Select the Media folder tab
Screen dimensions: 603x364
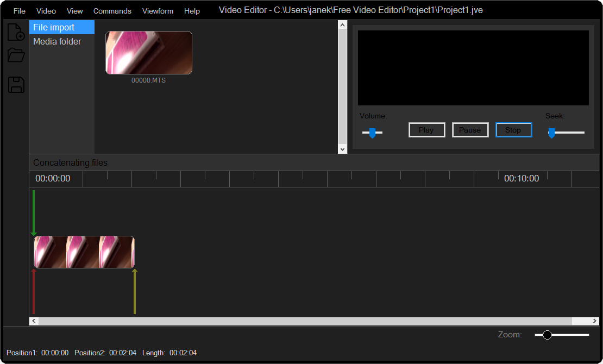click(57, 42)
